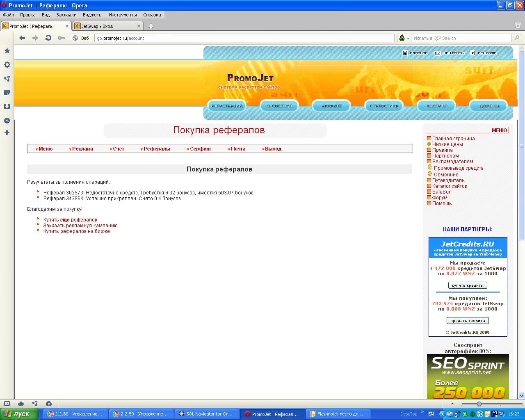Image resolution: width=525 pixels, height=420 pixels.
Task: Click the продать кредиты button
Action: tap(468, 320)
